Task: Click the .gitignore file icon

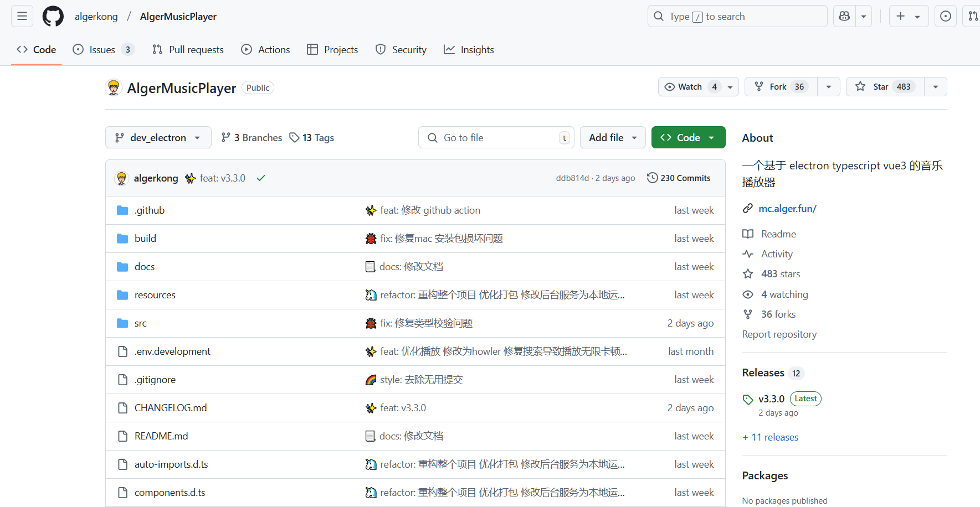Action: 122,380
